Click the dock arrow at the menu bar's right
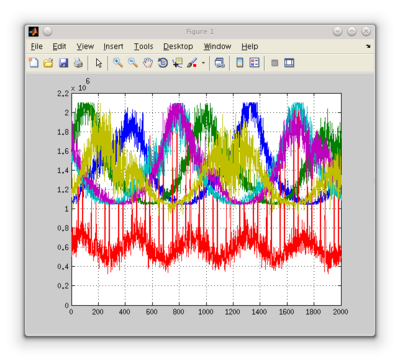The image size is (400, 361). 368,46
